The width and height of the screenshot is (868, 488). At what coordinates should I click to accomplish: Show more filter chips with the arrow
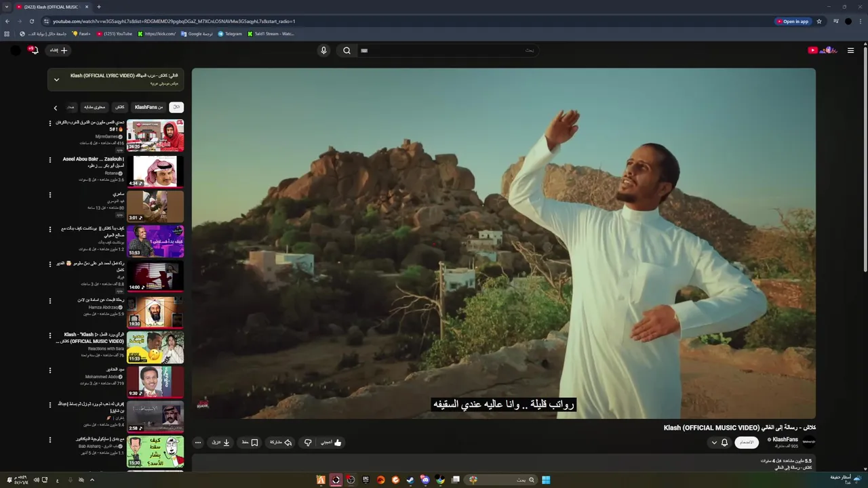[56, 107]
